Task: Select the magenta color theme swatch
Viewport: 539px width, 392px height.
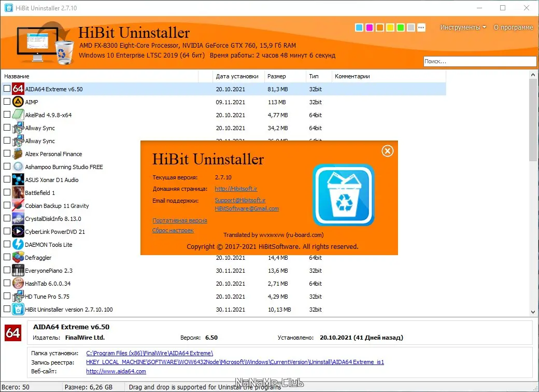Action: (x=370, y=27)
